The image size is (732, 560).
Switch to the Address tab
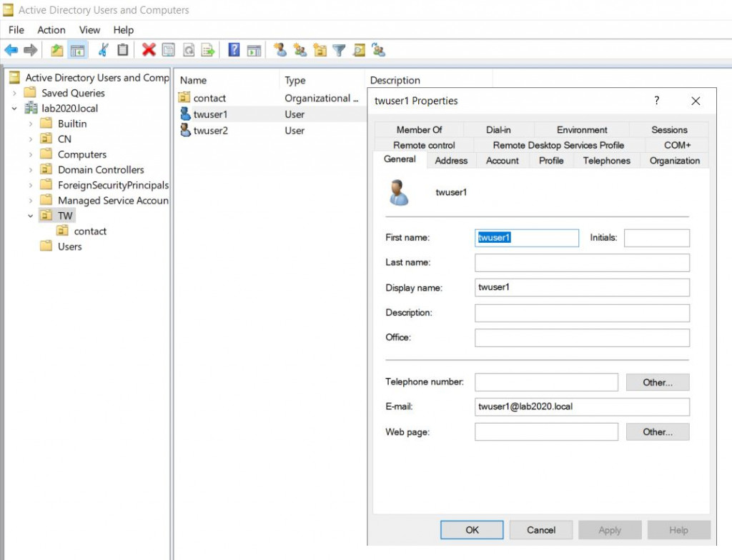(x=451, y=161)
